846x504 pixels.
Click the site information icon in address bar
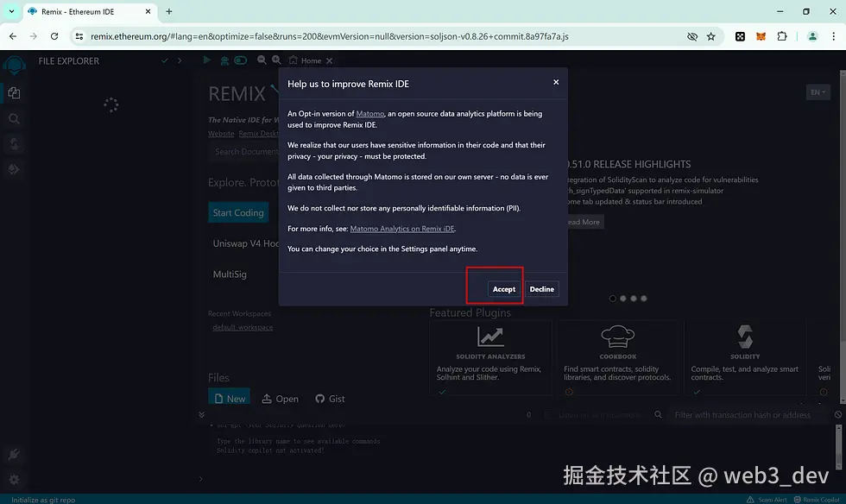(x=79, y=36)
